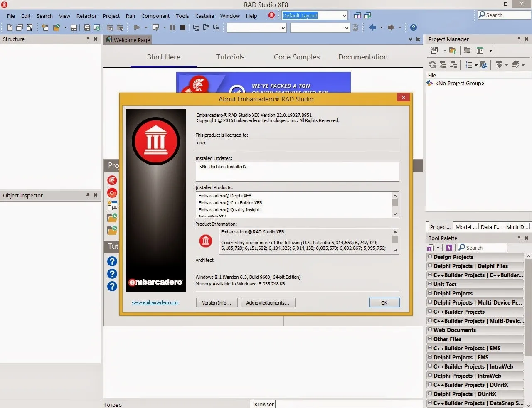Click OK in the About dialog
Viewport: 532px width, 408px height.
pyautogui.click(x=384, y=303)
